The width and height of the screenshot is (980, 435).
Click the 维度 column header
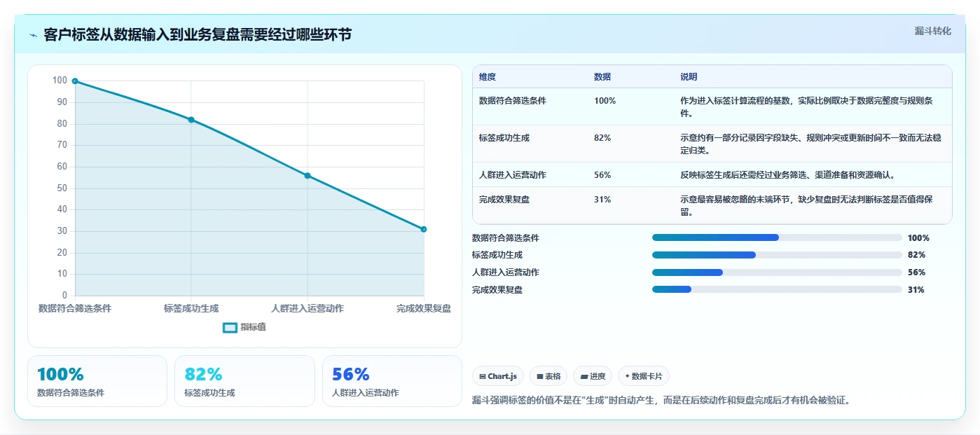tap(488, 77)
